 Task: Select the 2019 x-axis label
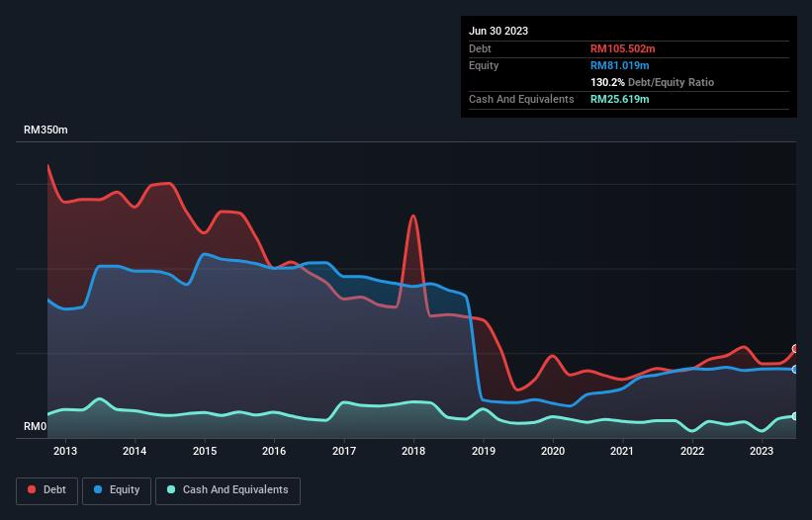(484, 451)
